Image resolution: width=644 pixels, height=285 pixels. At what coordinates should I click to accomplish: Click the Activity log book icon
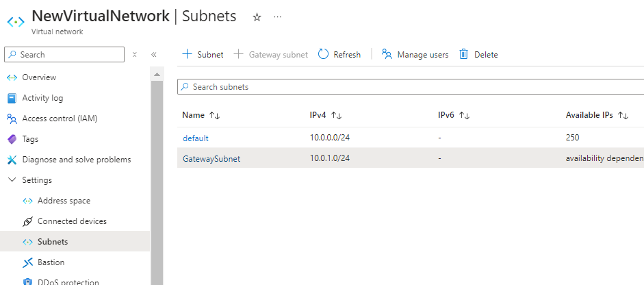(x=12, y=98)
